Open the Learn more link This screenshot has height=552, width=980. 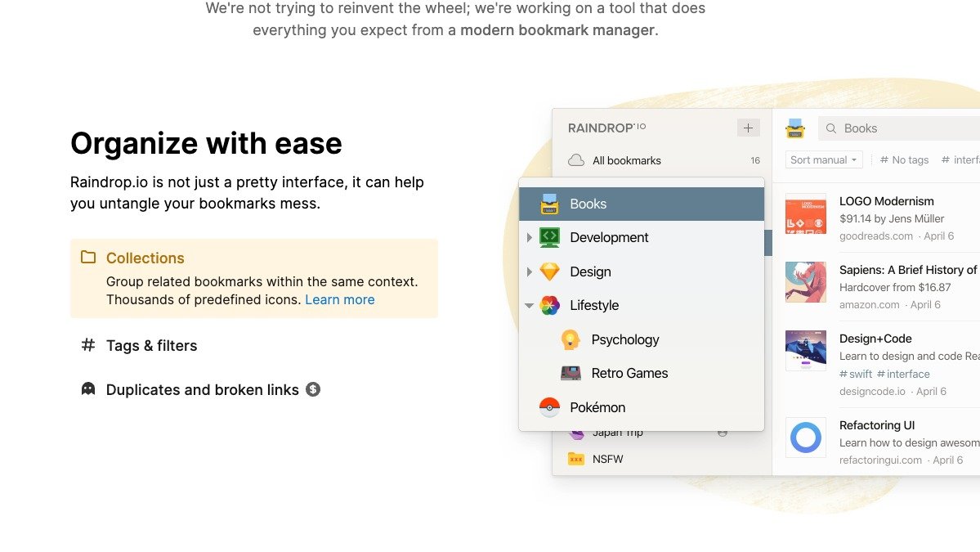[340, 299]
